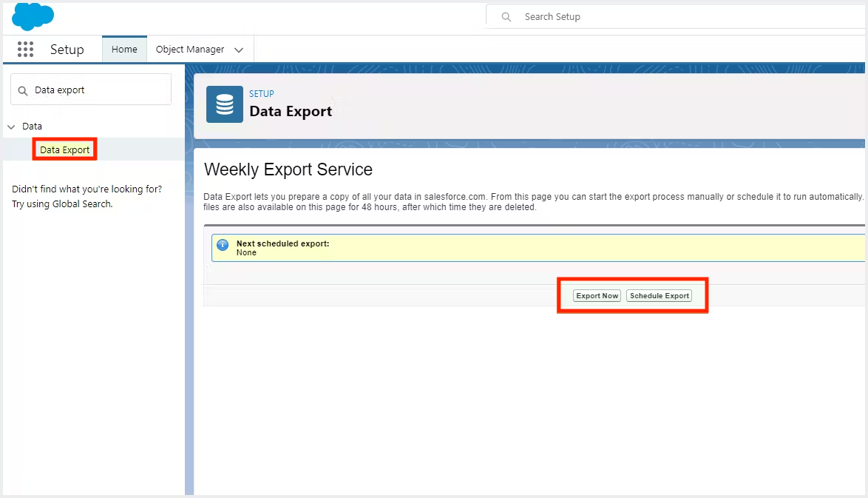Switch to the Home tab
Screen dimensions: 868x498
pos(124,50)
